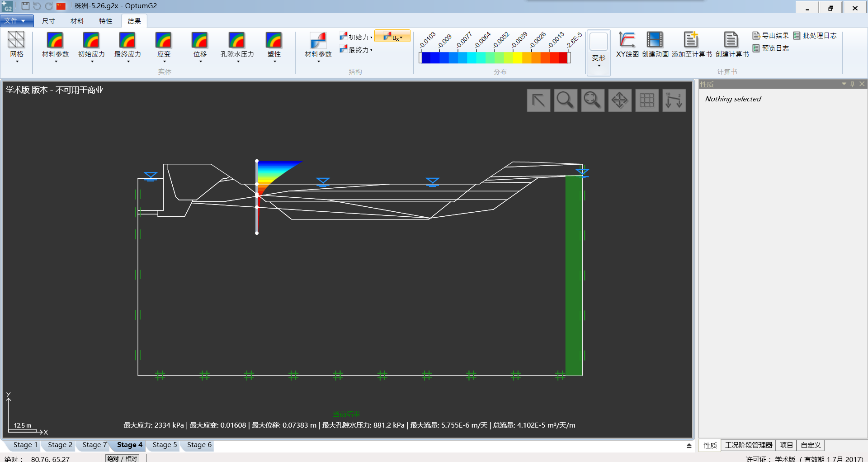Toggle pin on the 性质 panel
The height and width of the screenshot is (462, 868).
coord(853,84)
